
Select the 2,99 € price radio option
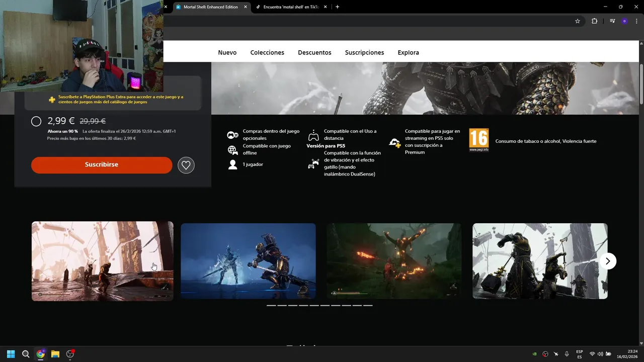point(36,121)
